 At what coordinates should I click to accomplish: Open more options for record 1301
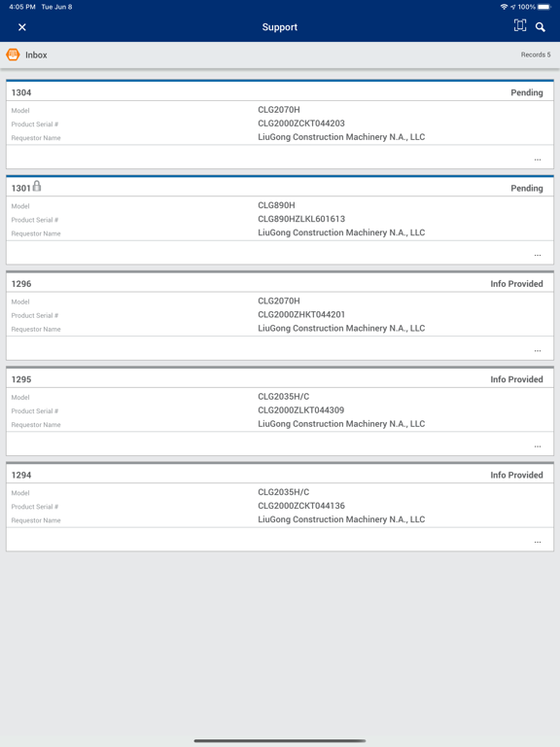point(538,256)
